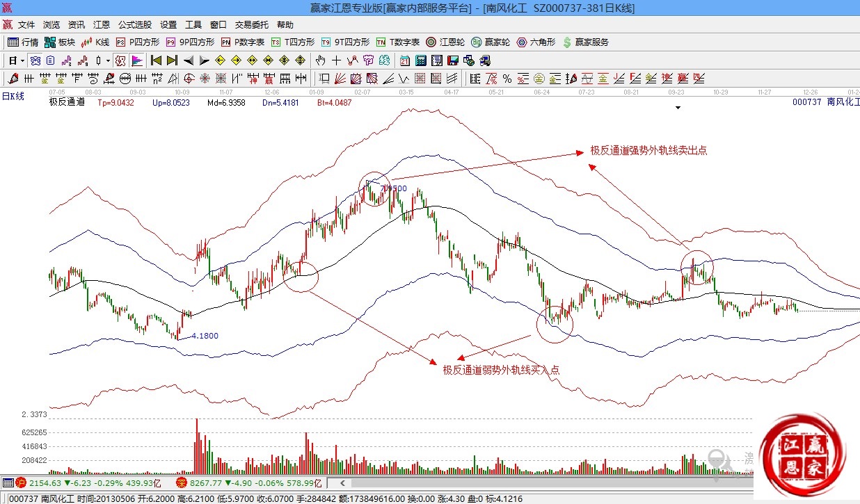Open the 江恩轮 (Gann wheel) tool
This screenshot has width=860, height=504.
coord(445,42)
